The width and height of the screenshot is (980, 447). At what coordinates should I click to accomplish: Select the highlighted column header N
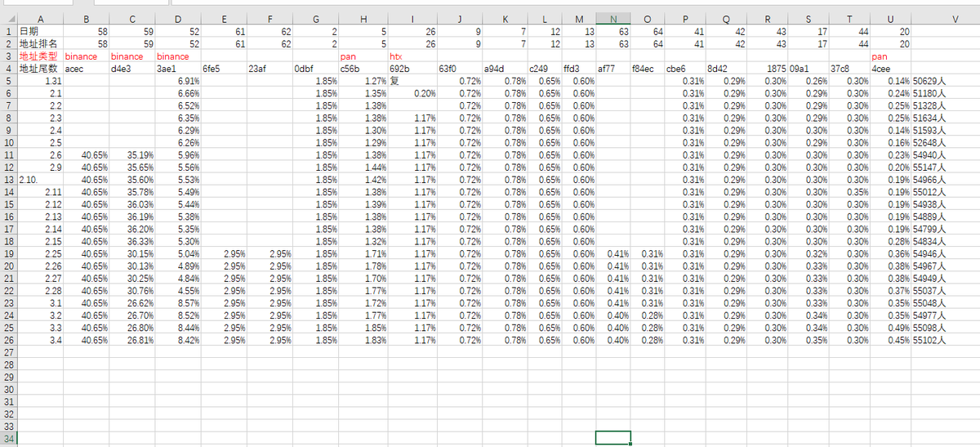pyautogui.click(x=613, y=19)
